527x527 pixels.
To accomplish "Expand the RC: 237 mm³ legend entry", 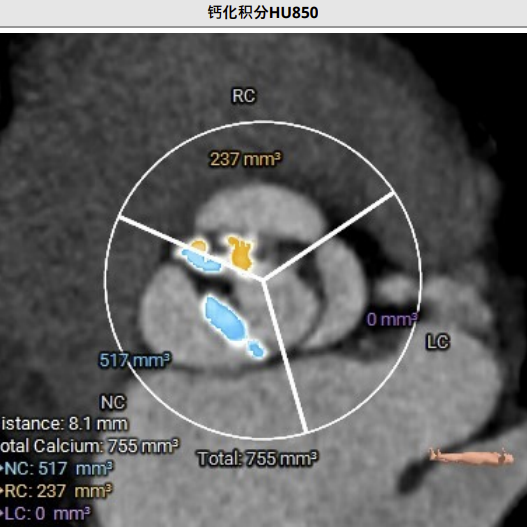I will click(56, 491).
